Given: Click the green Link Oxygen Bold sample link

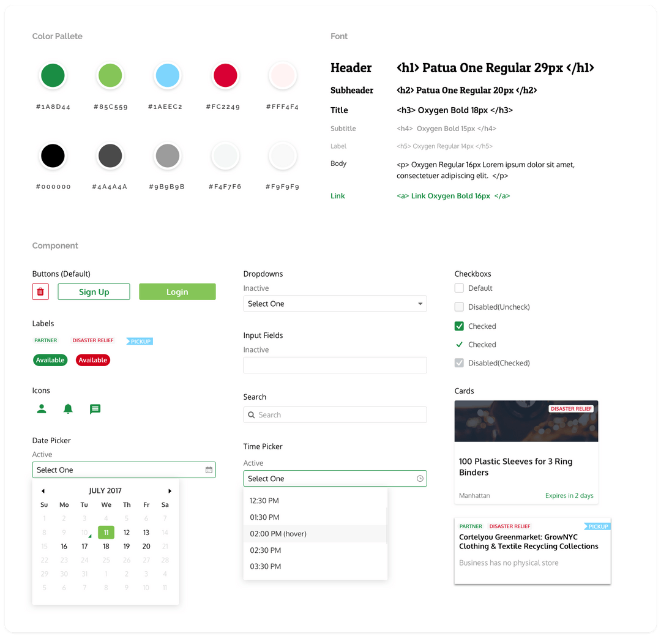Looking at the screenshot, I should click(453, 196).
